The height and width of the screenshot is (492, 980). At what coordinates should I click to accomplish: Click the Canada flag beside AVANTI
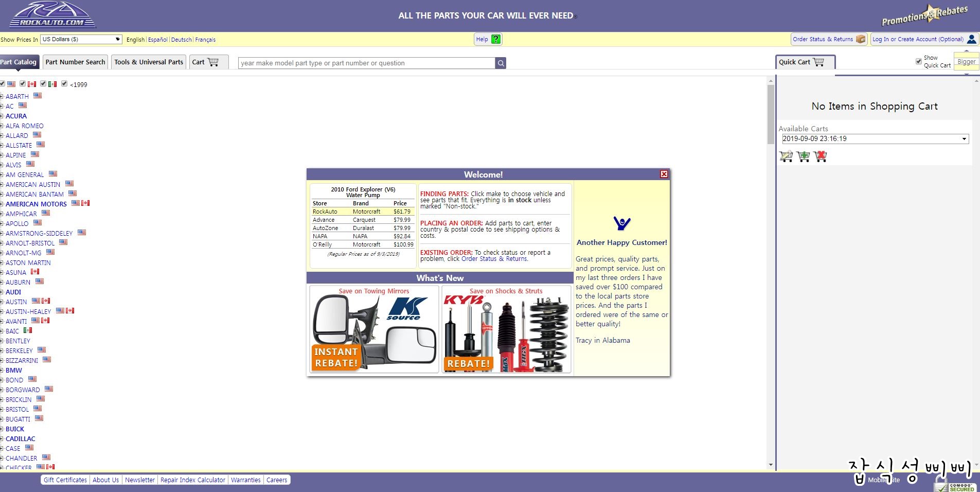(45, 321)
